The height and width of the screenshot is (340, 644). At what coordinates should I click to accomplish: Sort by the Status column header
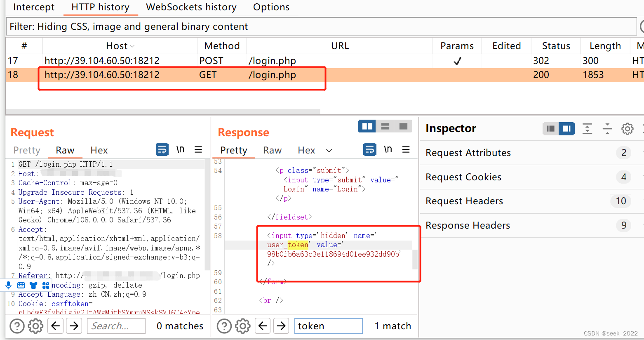coord(556,46)
